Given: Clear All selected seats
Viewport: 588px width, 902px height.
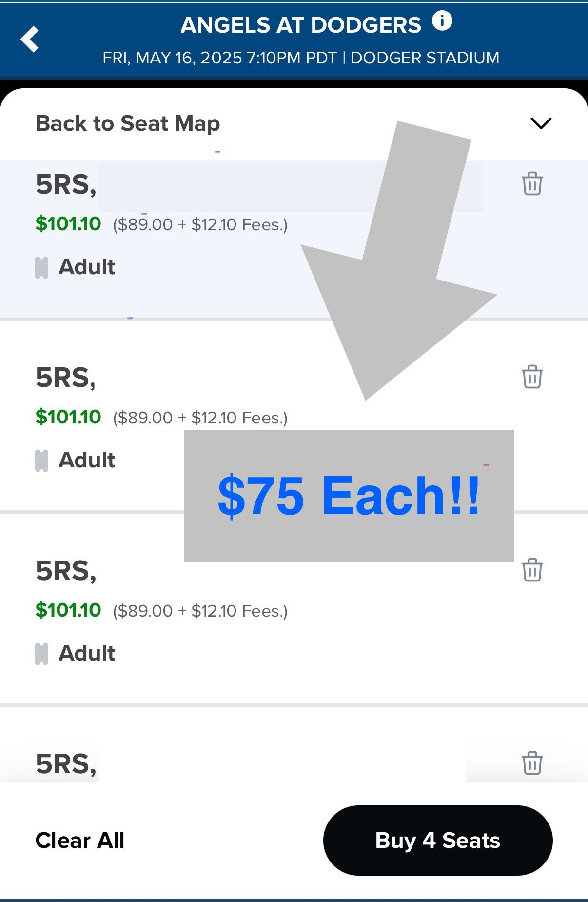Looking at the screenshot, I should click(x=80, y=841).
